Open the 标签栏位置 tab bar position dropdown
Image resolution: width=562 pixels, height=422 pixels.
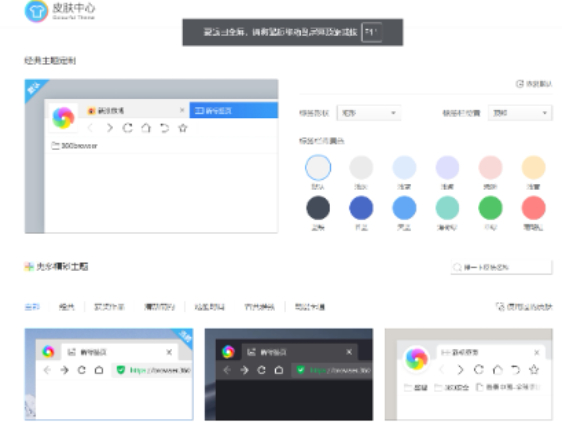click(520, 113)
